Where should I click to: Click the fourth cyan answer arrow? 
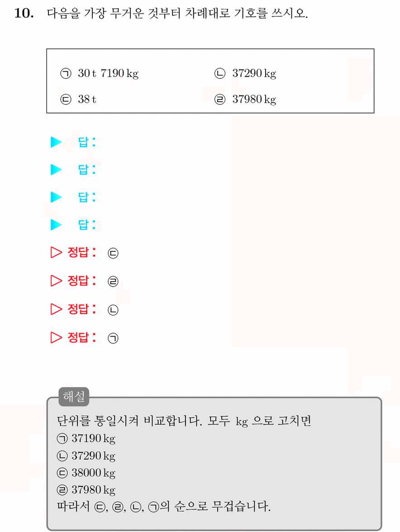(56, 224)
